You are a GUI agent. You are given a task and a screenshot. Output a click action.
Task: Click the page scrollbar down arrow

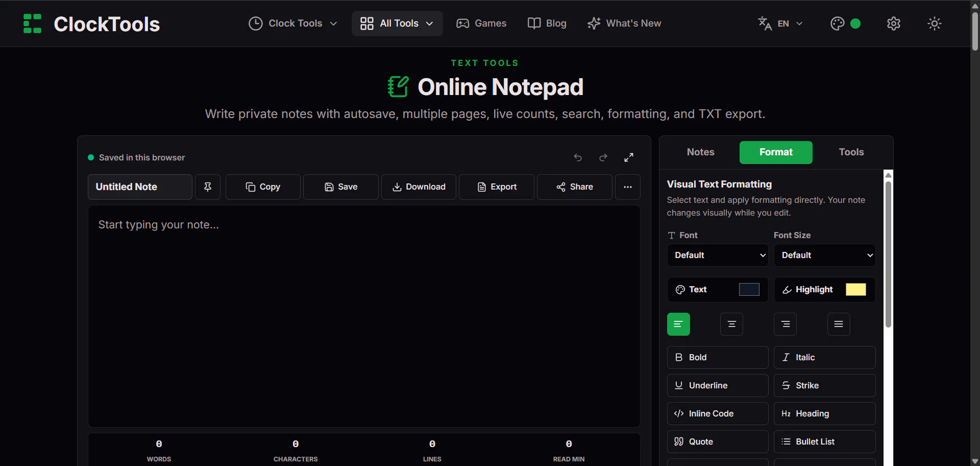975,461
